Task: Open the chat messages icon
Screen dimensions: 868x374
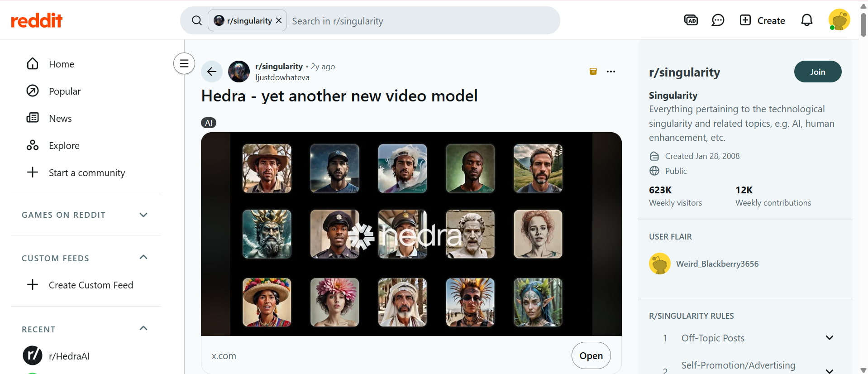Action: [718, 20]
